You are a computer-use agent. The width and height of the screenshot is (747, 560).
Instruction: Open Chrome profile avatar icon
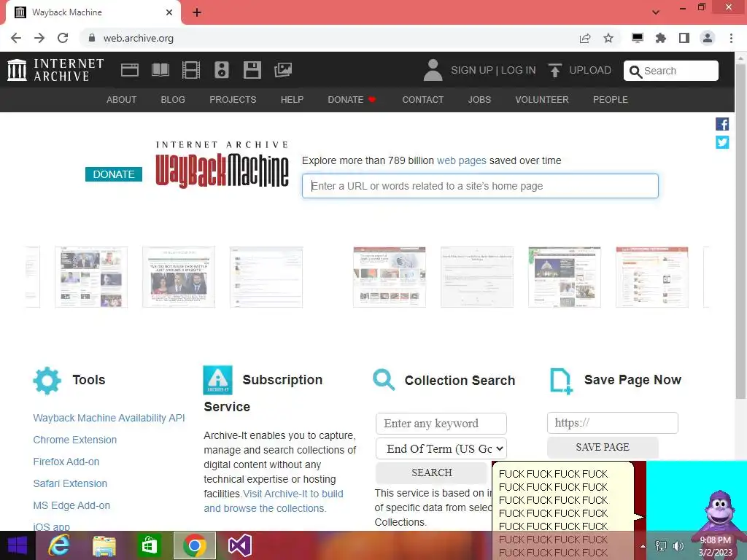coord(708,38)
